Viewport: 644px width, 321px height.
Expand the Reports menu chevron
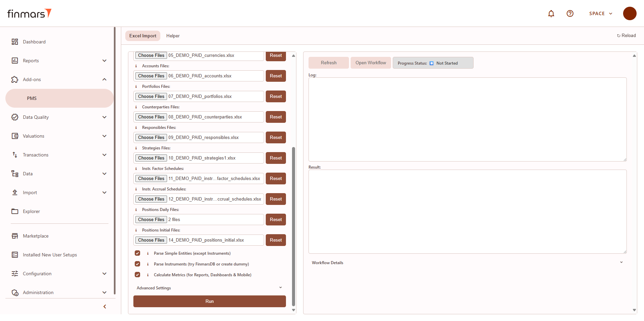pyautogui.click(x=104, y=61)
